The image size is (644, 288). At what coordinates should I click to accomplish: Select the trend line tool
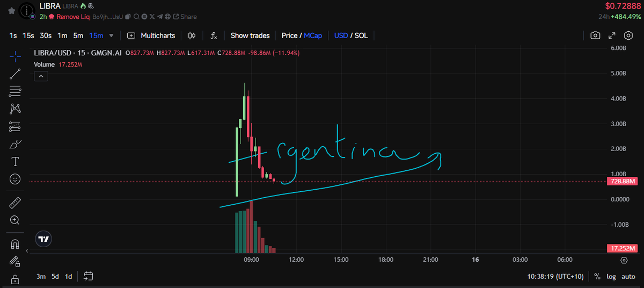tap(15, 74)
